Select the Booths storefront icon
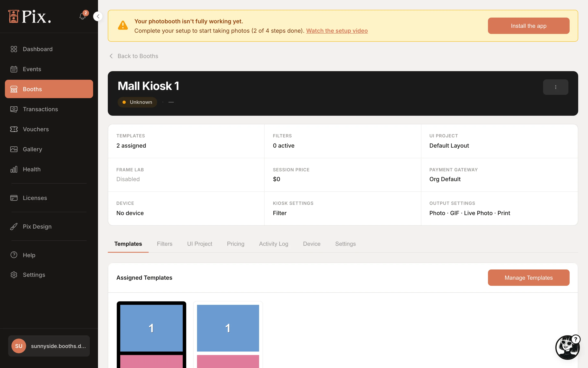The width and height of the screenshot is (588, 368). point(14,89)
